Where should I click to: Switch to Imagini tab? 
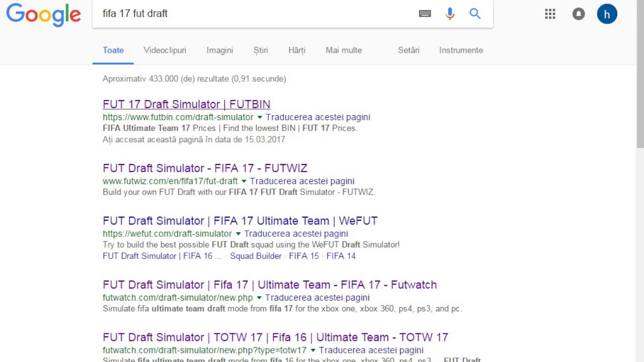pyautogui.click(x=220, y=50)
